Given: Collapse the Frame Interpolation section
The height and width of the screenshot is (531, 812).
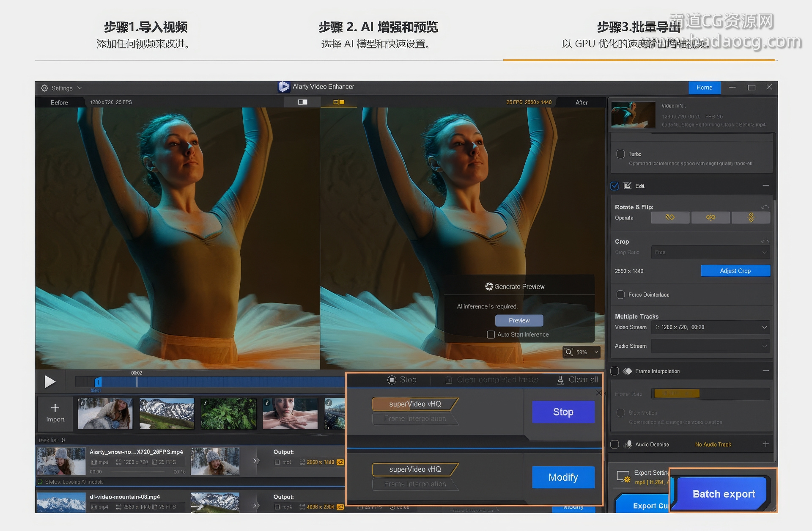Looking at the screenshot, I should pos(765,371).
